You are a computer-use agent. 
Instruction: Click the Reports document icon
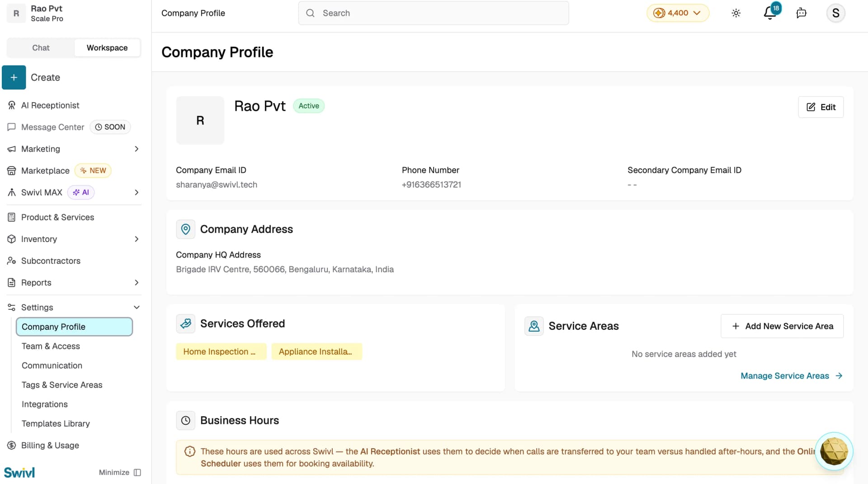[12, 282]
